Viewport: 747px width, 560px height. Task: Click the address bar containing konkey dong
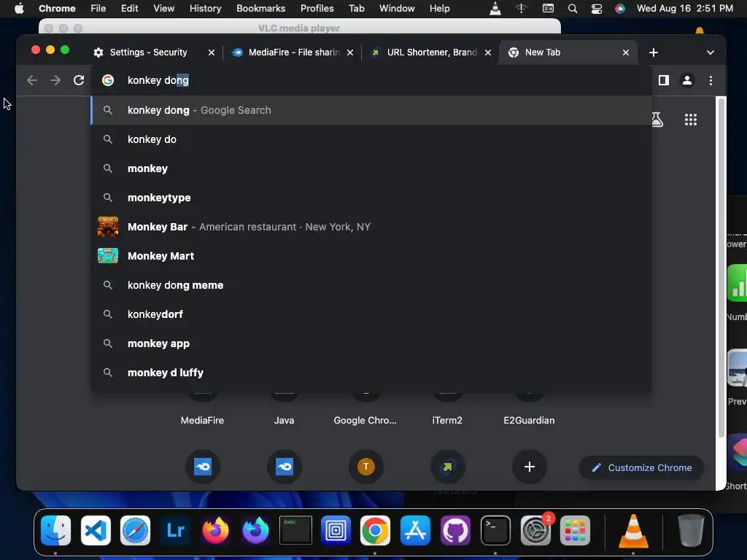pyautogui.click(x=371, y=80)
